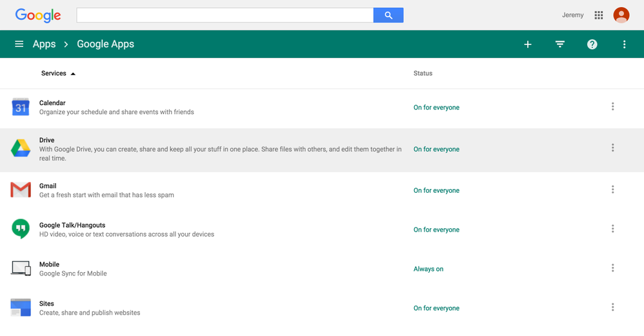The width and height of the screenshot is (644, 336).
Task: Open the Google Talk/Hangouts row options menu
Action: [612, 228]
